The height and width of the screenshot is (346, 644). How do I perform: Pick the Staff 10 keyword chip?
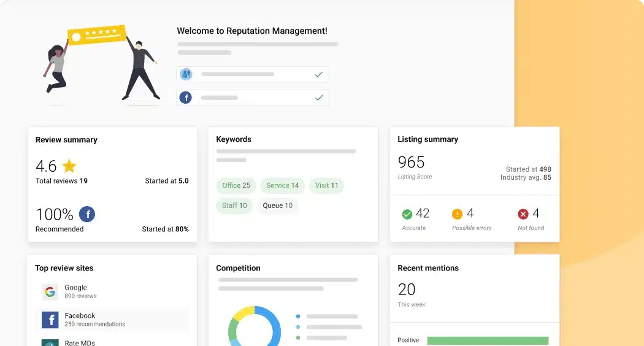pos(234,206)
